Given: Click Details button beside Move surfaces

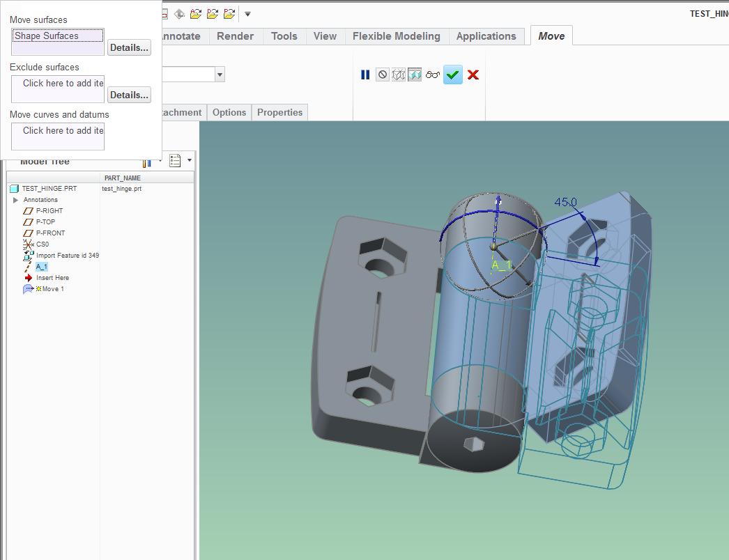Looking at the screenshot, I should click(x=129, y=47).
